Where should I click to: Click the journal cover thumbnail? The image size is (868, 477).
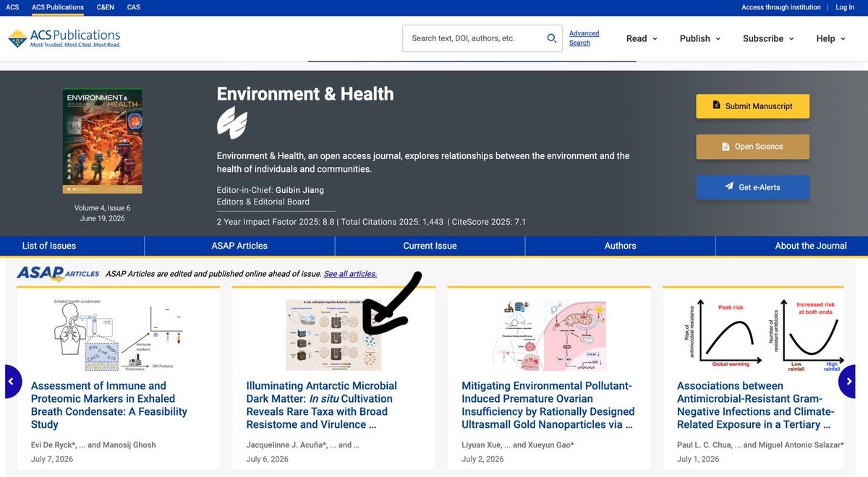[x=102, y=141]
